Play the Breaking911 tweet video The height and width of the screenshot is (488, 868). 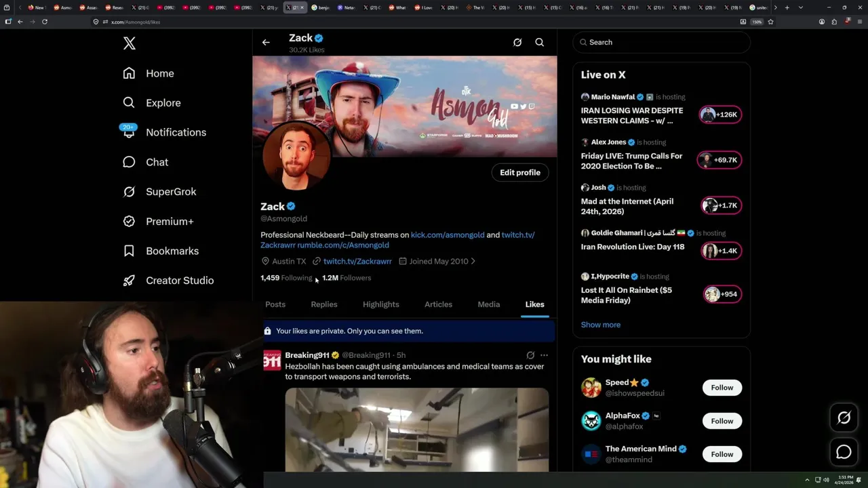click(417, 430)
